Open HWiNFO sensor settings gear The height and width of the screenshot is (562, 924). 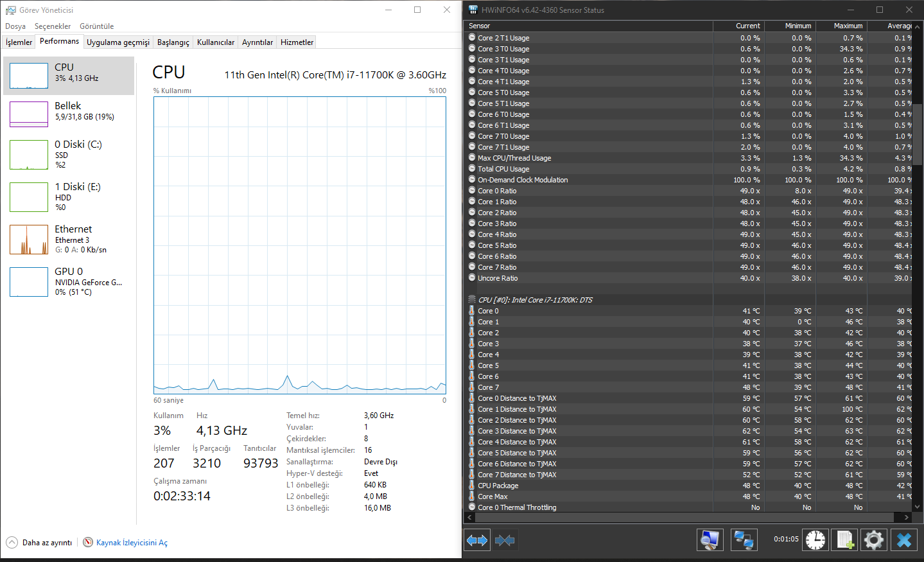click(x=874, y=540)
